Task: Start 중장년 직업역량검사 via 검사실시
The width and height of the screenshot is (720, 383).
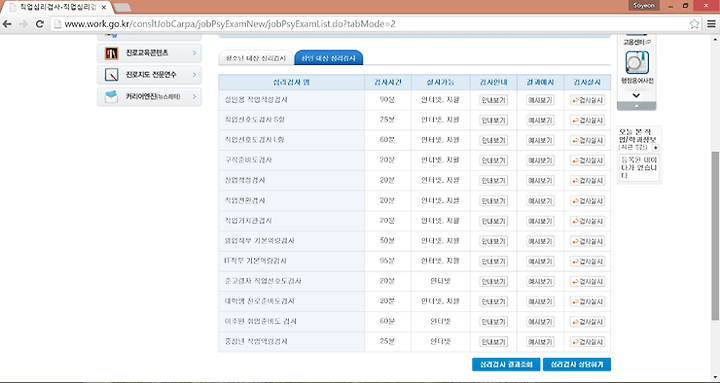Action: pos(587,342)
